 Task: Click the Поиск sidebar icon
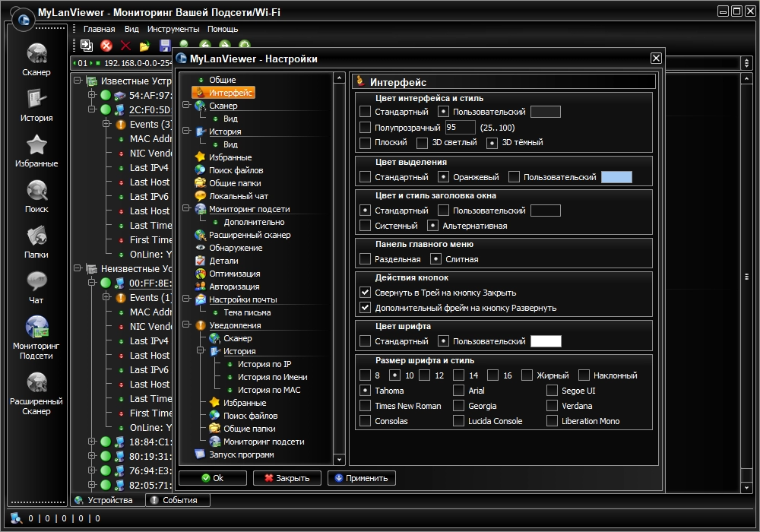pos(36,192)
